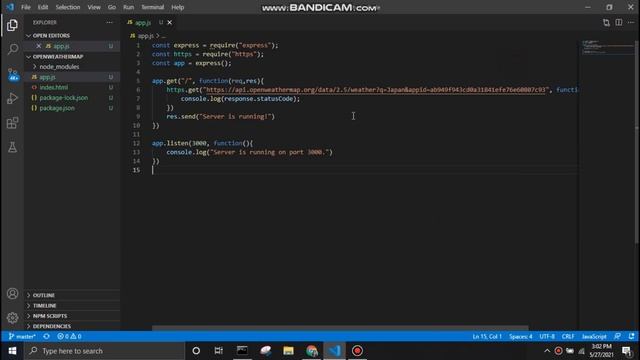
Task: Open the Run menu
Action: click(x=129, y=7)
